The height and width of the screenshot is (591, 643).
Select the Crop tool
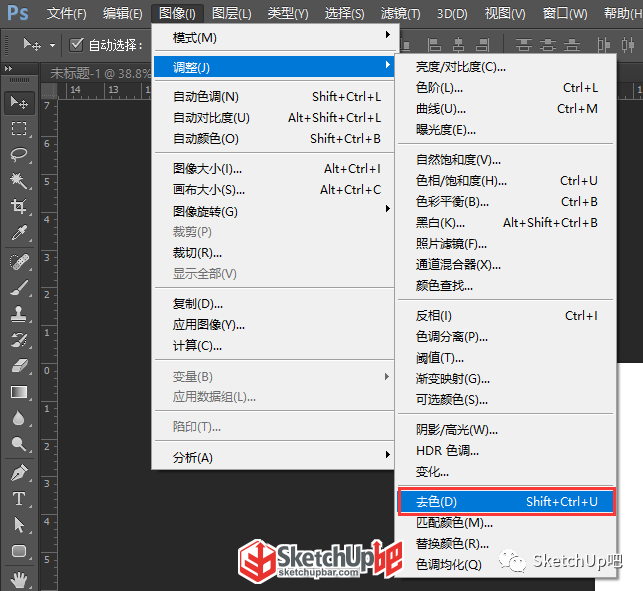[19, 206]
